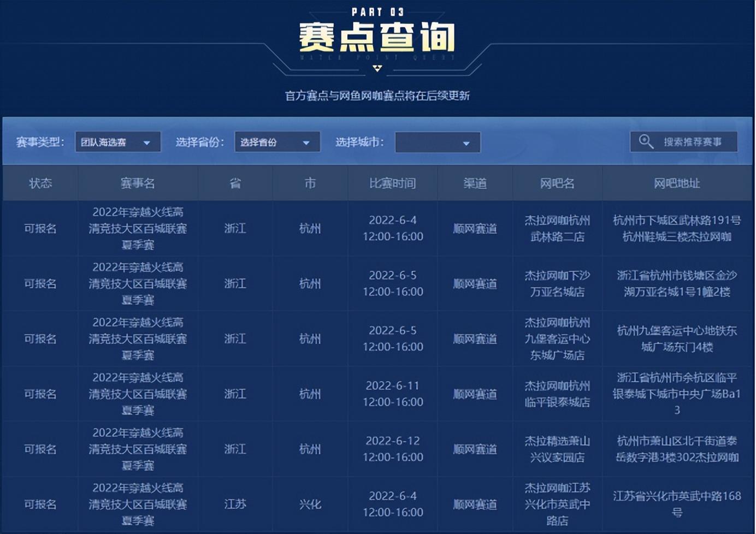Click the 赛事名 column header
This screenshot has width=756, height=534.
pos(138,183)
